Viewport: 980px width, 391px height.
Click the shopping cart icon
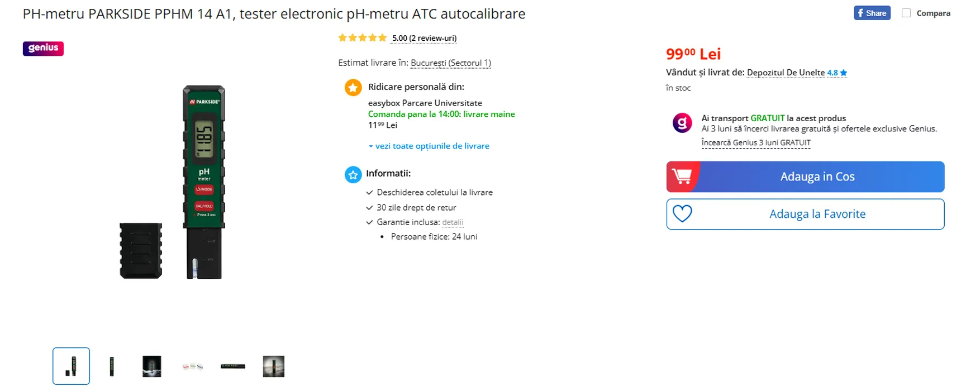[x=682, y=177]
